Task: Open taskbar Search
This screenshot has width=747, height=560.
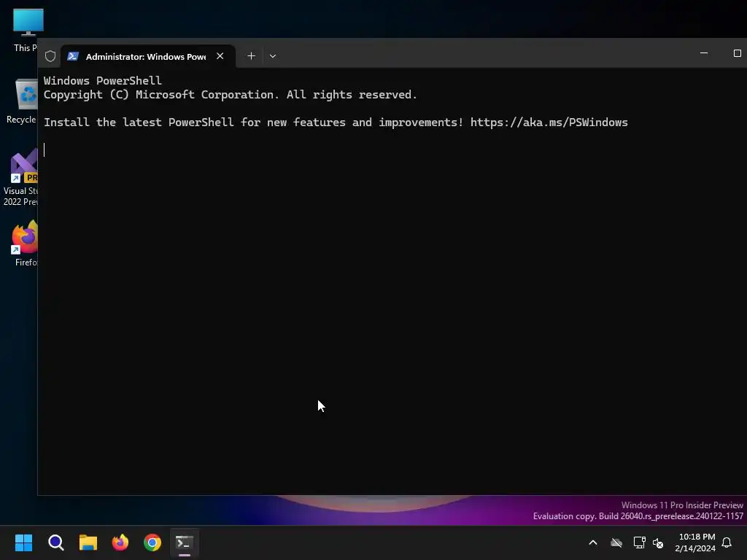Action: tap(55, 542)
